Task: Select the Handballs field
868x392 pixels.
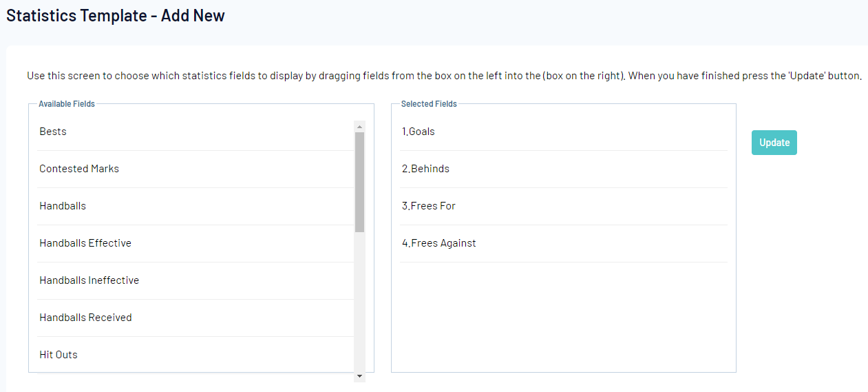Action: [63, 206]
